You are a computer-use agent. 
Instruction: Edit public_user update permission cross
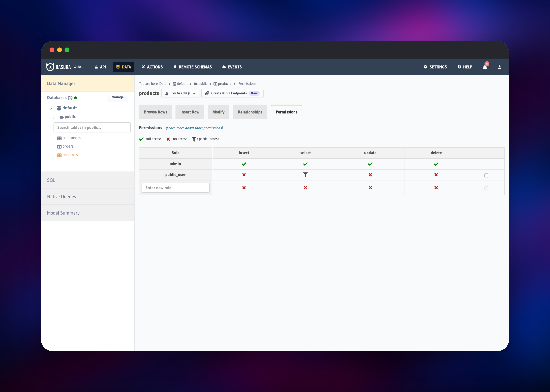click(370, 175)
